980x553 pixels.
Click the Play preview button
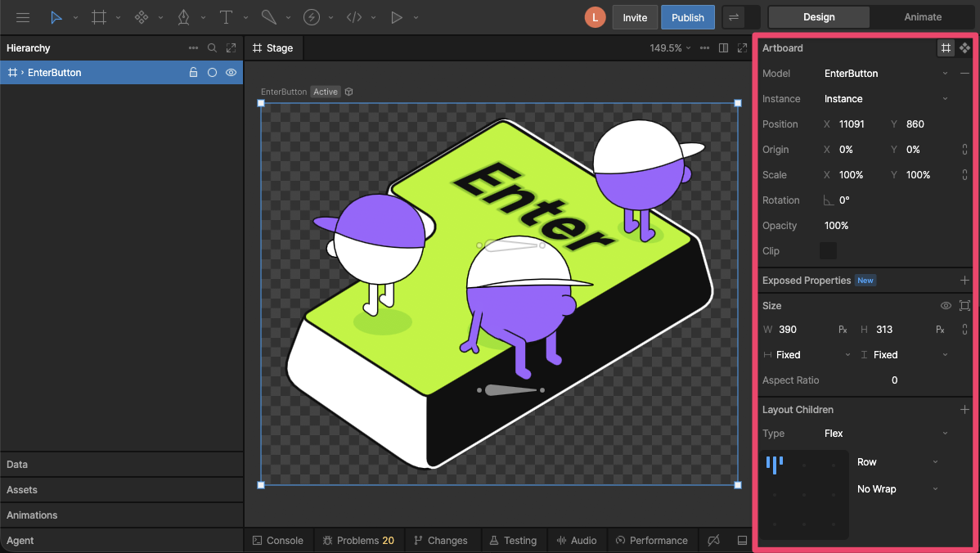(396, 17)
